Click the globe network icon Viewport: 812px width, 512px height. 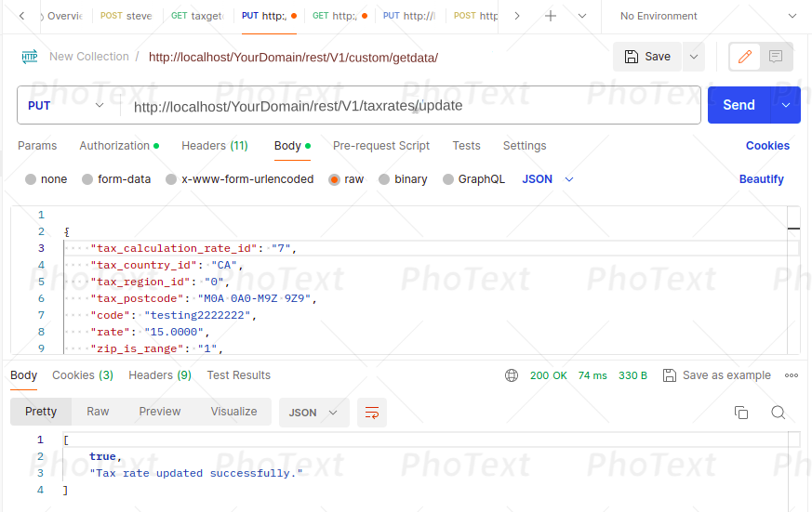point(512,375)
